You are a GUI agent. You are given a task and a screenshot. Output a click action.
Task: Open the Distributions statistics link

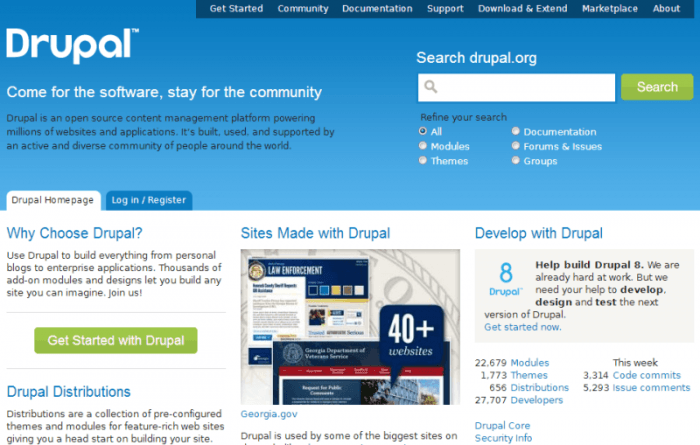(540, 388)
